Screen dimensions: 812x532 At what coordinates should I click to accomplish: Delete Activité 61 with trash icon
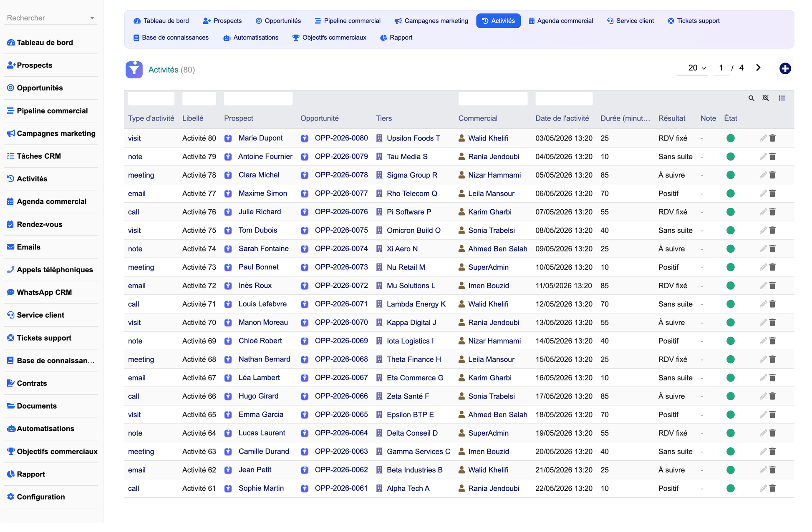coord(772,488)
